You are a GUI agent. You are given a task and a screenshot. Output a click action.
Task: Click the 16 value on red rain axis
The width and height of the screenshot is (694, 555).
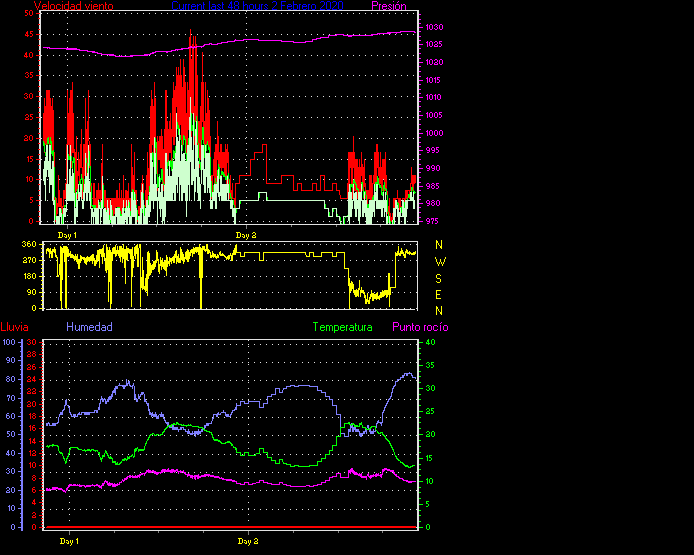click(32, 428)
